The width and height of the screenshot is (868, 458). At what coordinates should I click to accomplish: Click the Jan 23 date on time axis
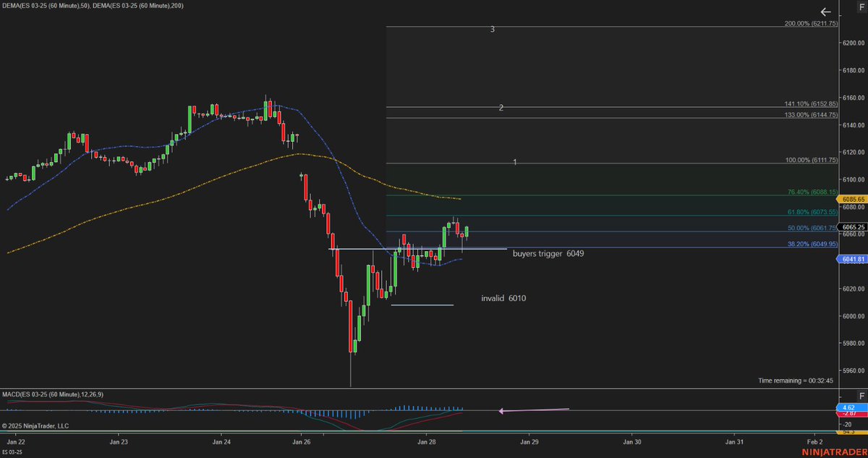(x=119, y=441)
